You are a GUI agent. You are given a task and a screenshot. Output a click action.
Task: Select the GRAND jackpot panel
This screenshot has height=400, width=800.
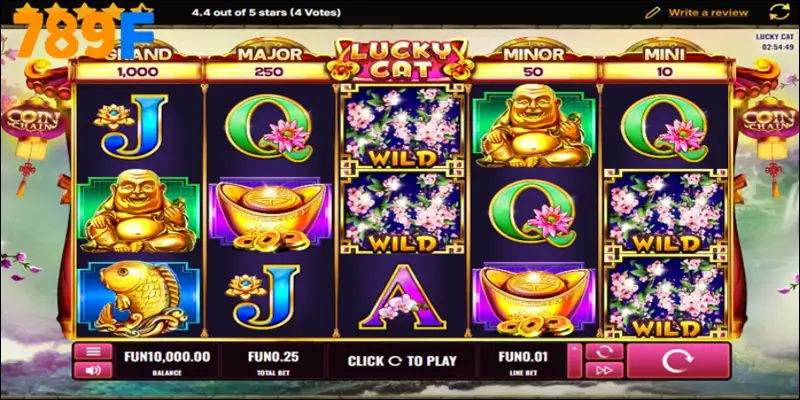(138, 62)
